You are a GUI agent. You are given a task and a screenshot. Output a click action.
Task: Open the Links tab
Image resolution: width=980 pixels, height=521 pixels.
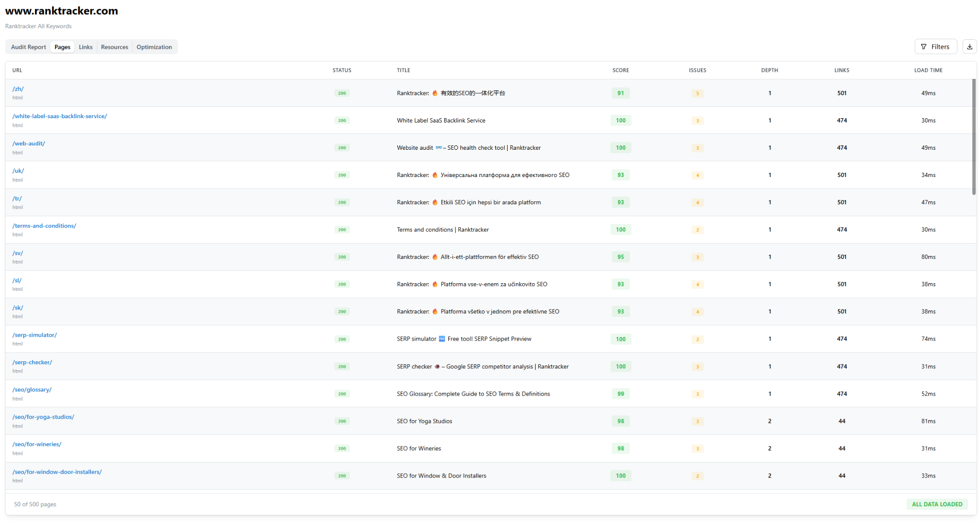tap(86, 47)
